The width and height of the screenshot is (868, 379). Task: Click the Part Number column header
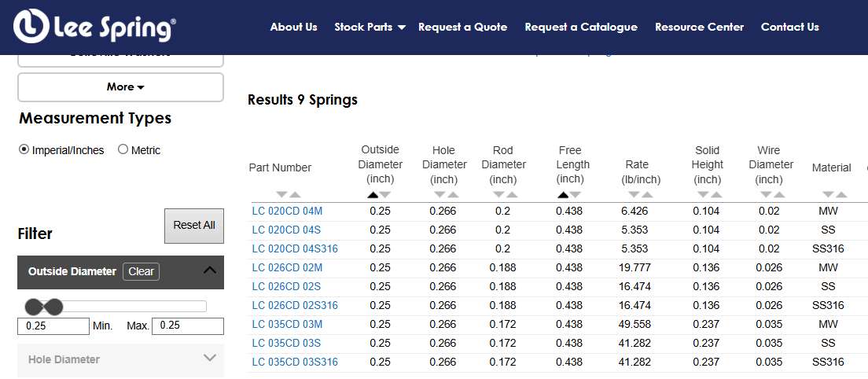tap(280, 167)
